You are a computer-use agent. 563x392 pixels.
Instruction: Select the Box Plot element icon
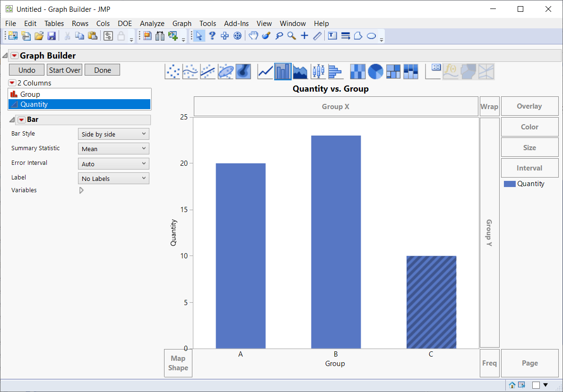(x=318, y=71)
